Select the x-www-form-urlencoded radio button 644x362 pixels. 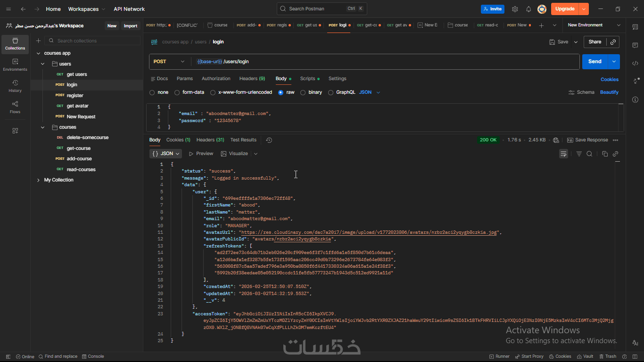(213, 92)
